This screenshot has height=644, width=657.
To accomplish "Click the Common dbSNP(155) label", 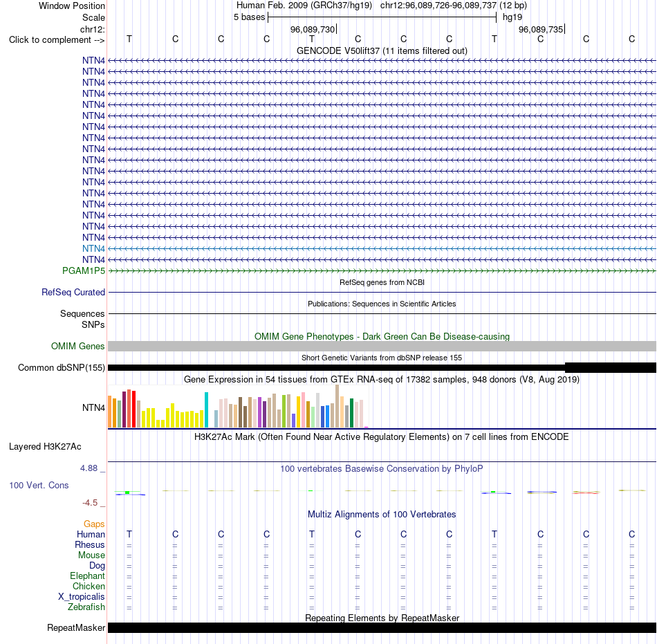I will pos(61,367).
